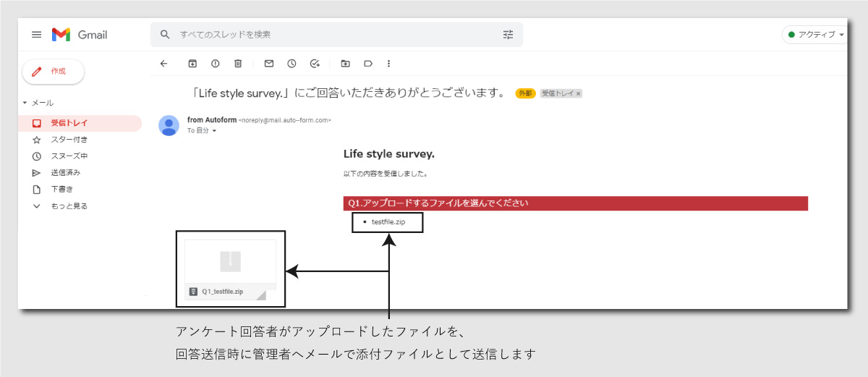Open the アクティブ status dropdown
The image size is (868, 377).
pyautogui.click(x=816, y=35)
